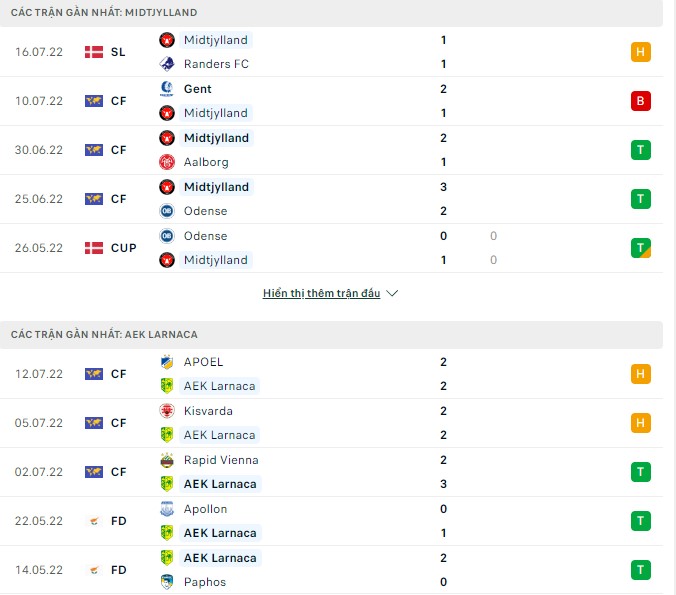676x595 pixels.
Task: Click the Paphos team crest icon
Action: pyautogui.click(x=167, y=582)
